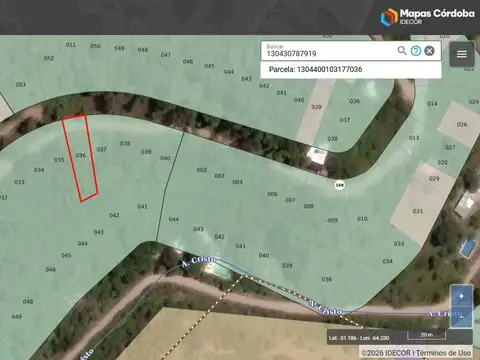The image size is (480, 360).
Task: Click parcel label 013
Action: pyautogui.click(x=414, y=138)
